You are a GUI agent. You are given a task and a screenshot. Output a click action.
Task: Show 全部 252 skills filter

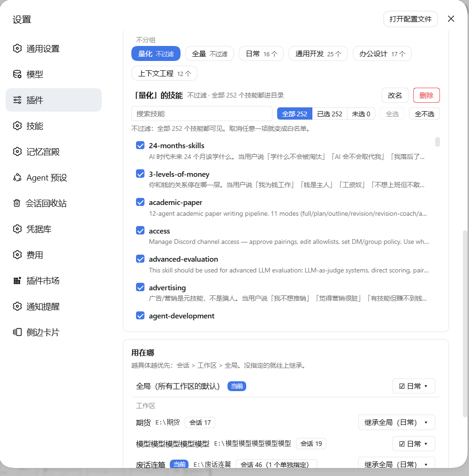pos(295,114)
